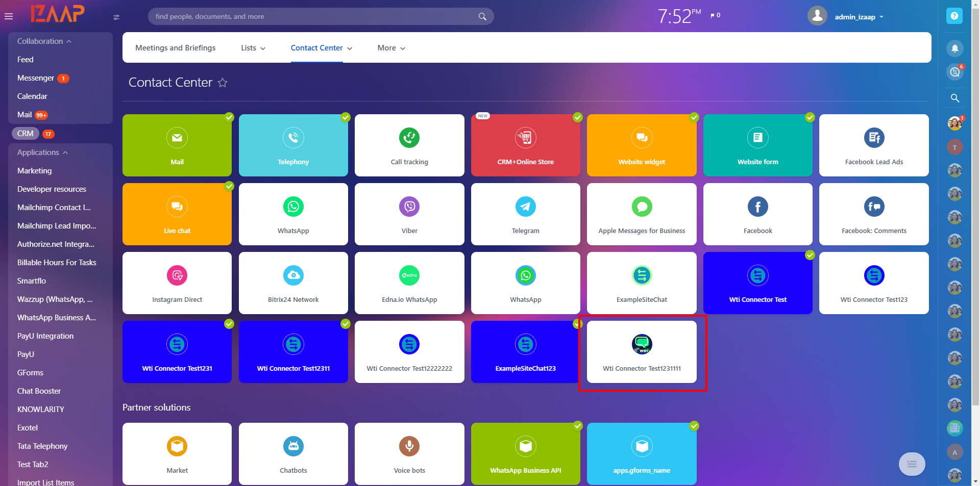Viewport: 980px width, 486px height.
Task: Open the Live chat tile
Action: pyautogui.click(x=177, y=214)
